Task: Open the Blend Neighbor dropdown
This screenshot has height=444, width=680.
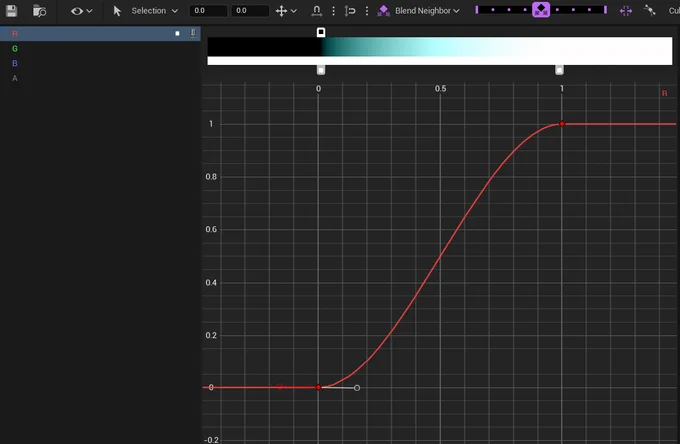Action: click(x=427, y=11)
